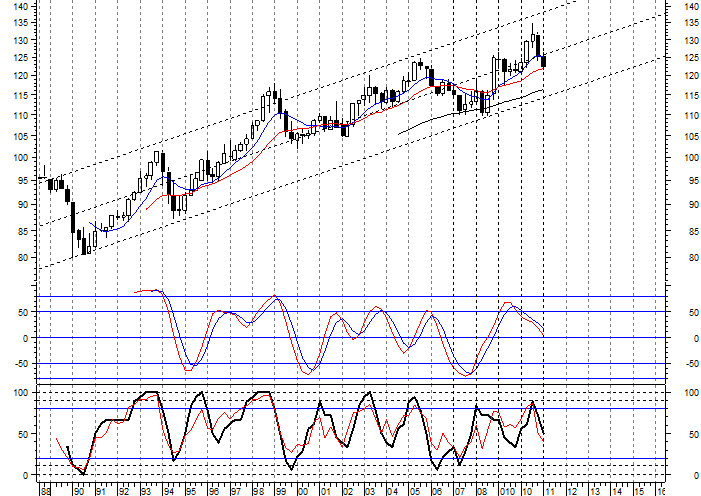Image resolution: width=701 pixels, height=496 pixels.
Task: Click the 07 year label below the chart
Action: point(459,492)
